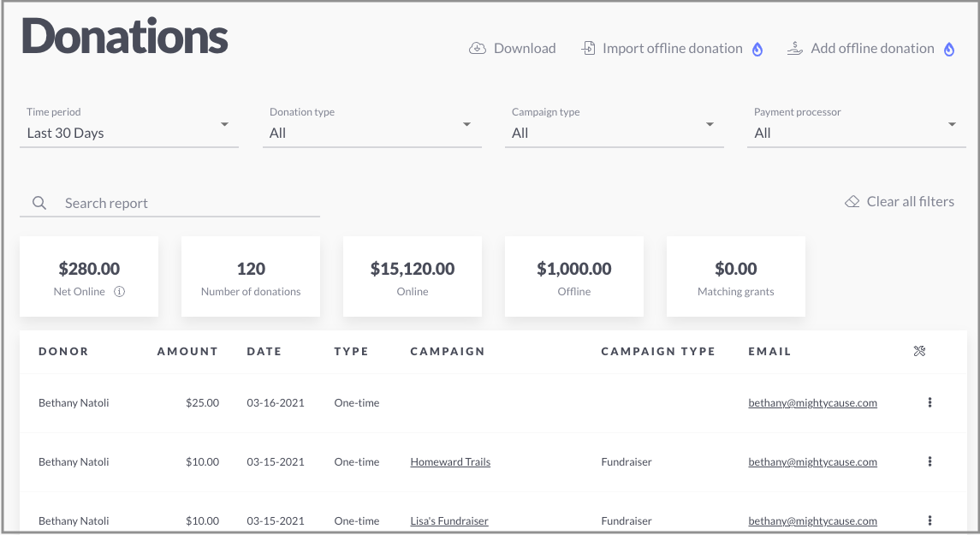Sort by the CAMPAIGN column header
This screenshot has height=535, width=980.
coord(448,351)
